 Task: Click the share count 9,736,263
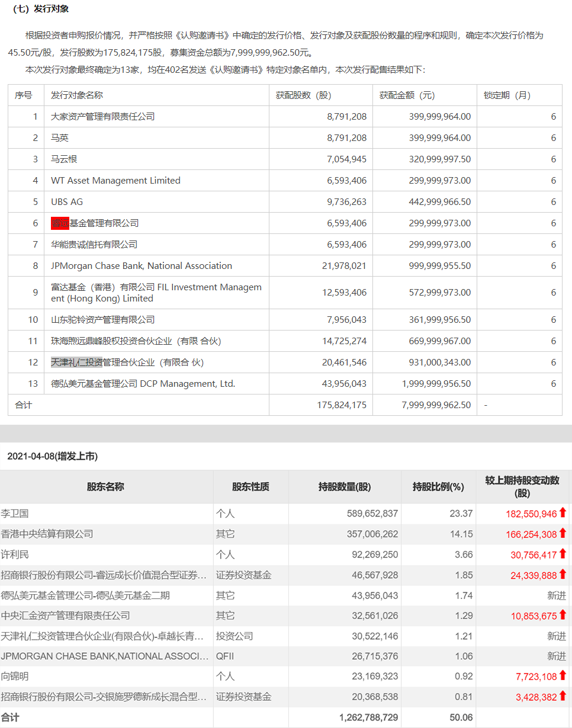click(346, 202)
